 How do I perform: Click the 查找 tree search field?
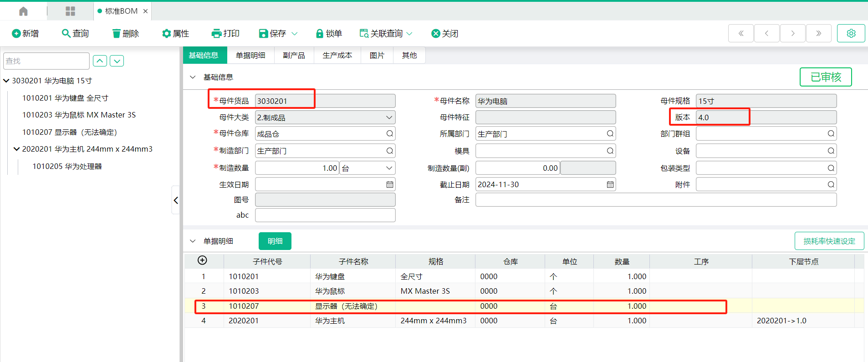pyautogui.click(x=46, y=61)
